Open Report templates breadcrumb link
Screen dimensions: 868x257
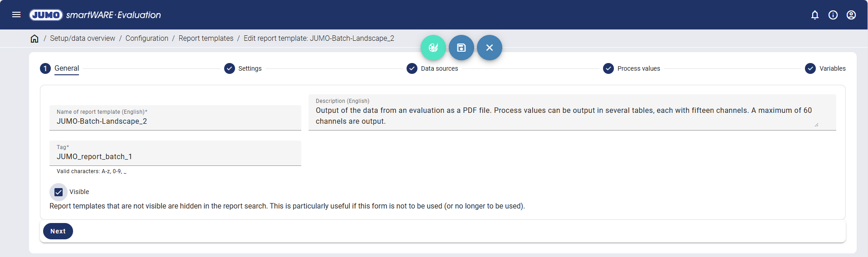coord(206,39)
